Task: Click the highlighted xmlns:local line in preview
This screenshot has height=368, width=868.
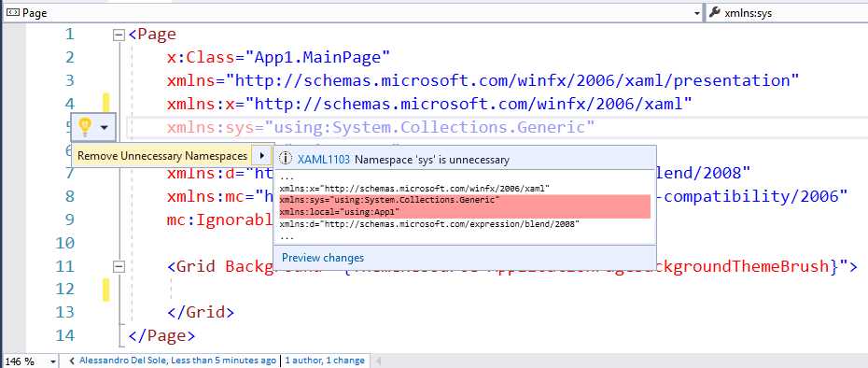Action: click(340, 213)
